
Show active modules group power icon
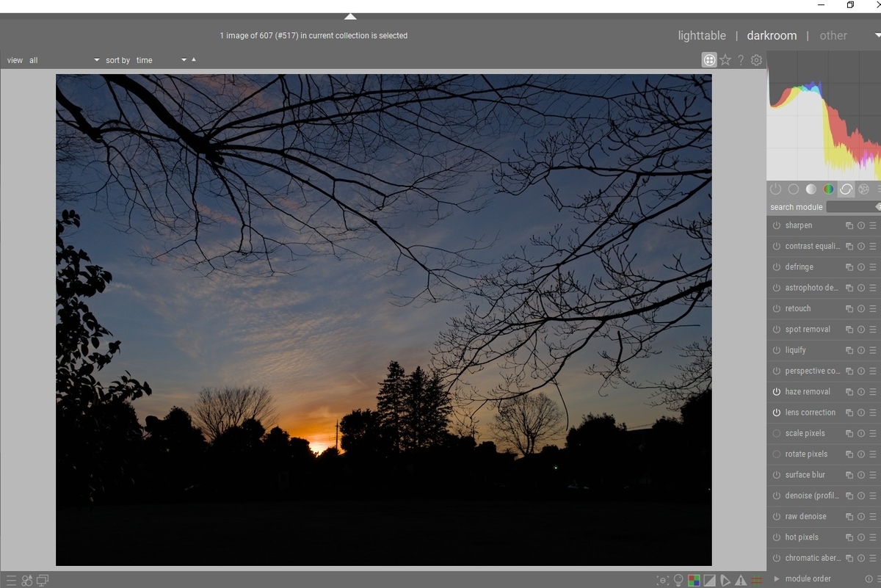click(x=776, y=189)
